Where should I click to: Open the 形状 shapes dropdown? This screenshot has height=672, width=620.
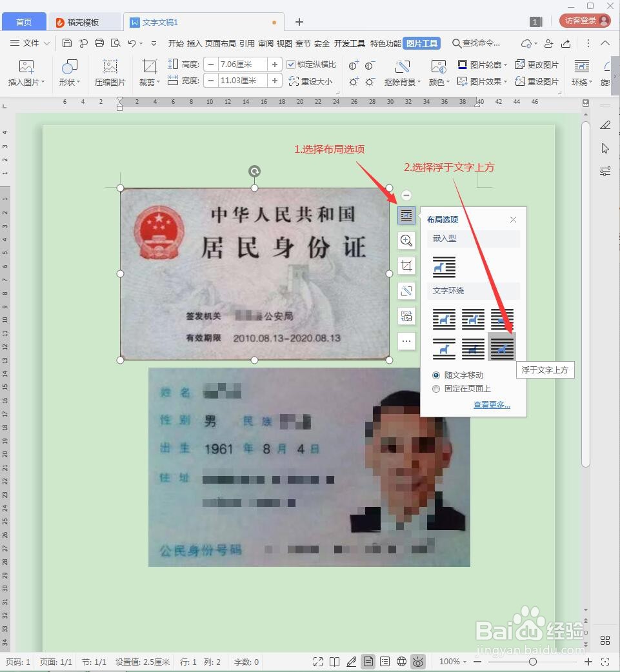68,71
